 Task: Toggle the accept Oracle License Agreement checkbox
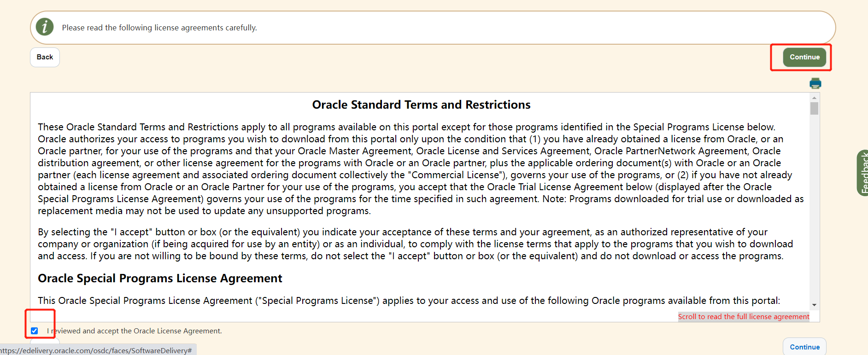(35, 331)
